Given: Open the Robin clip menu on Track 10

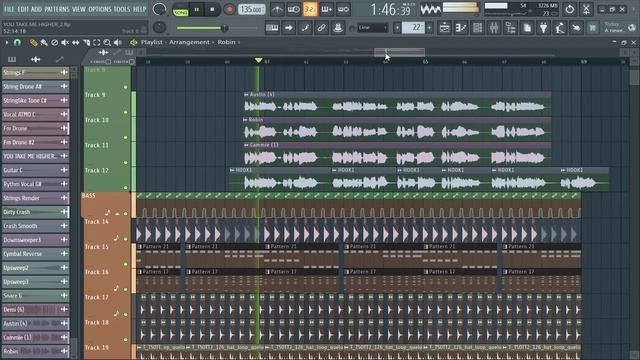Looking at the screenshot, I should pyautogui.click(x=245, y=120).
